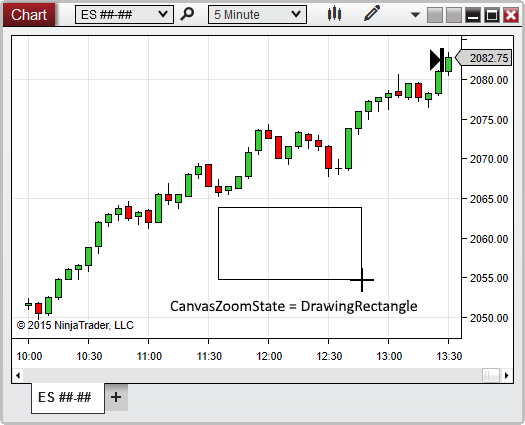525x425 pixels.
Task: Click the 10:00 time axis label
Action: [x=29, y=356]
